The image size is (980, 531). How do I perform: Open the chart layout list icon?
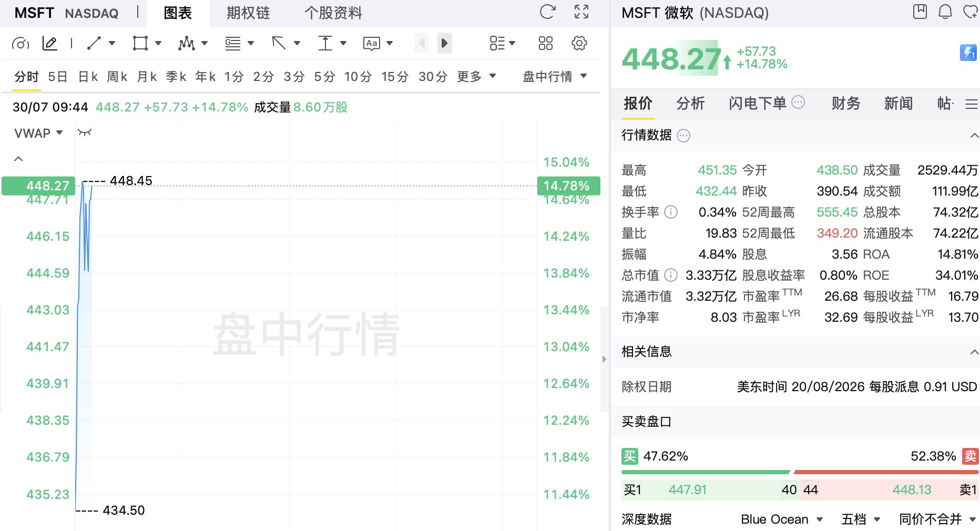point(497,43)
